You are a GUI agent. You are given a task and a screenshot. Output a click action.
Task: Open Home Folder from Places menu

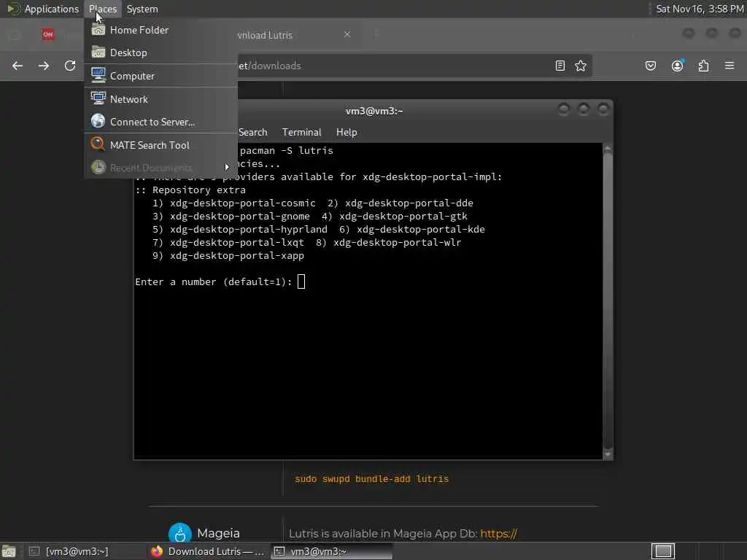[161, 30]
